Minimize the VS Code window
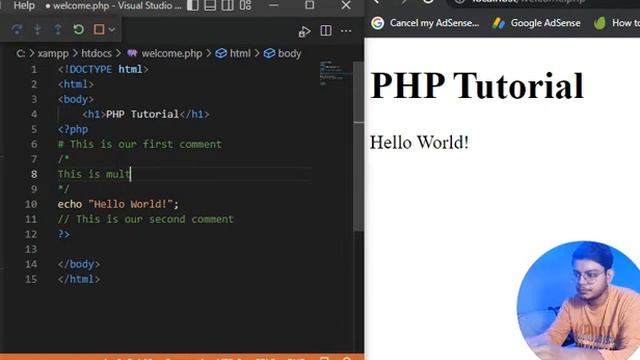Screen dimensions: 640x360 pos(274,5)
